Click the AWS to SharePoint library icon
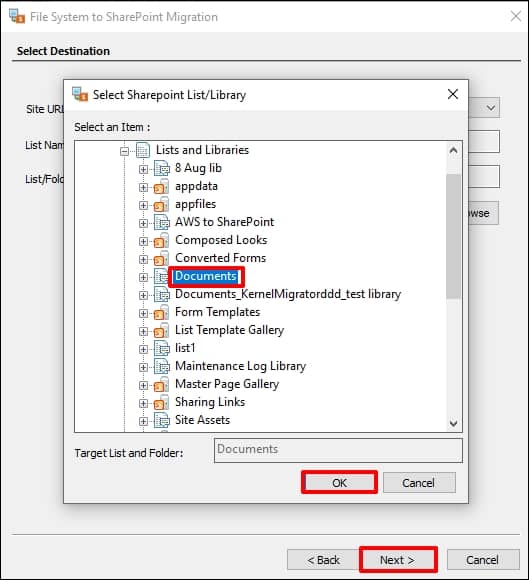Viewport: 529px width, 580px height. click(x=162, y=222)
